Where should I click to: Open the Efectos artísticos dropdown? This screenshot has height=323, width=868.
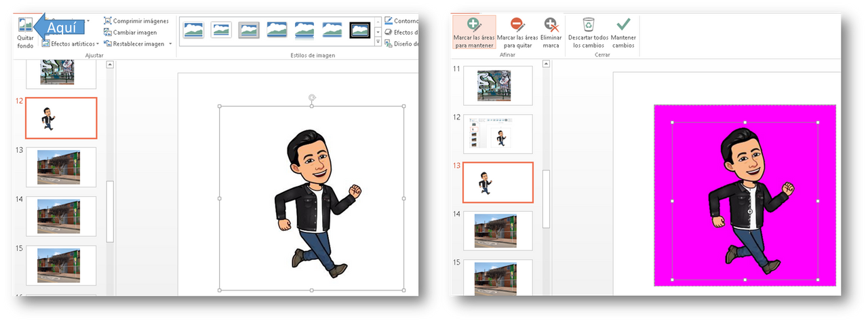pyautogui.click(x=70, y=43)
